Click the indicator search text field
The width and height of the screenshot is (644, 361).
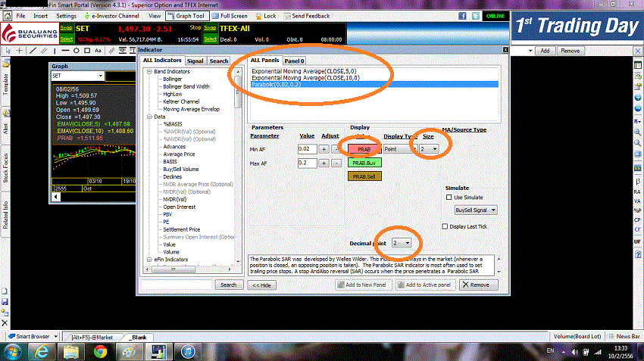(x=177, y=285)
